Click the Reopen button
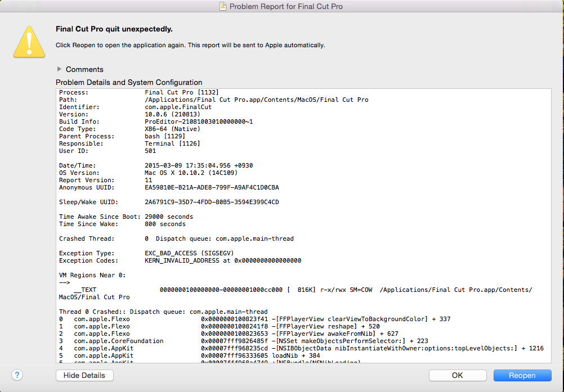Image resolution: width=564 pixels, height=392 pixels. click(x=522, y=375)
